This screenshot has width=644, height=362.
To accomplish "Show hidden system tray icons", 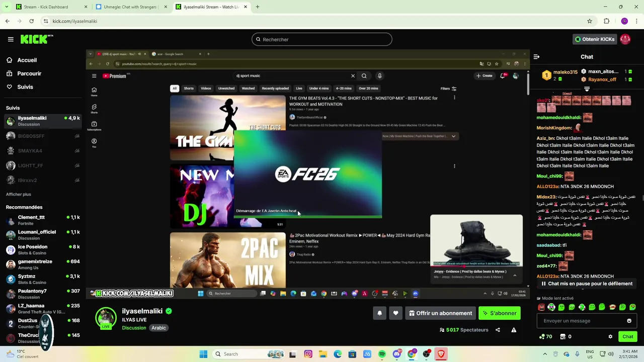I will point(545,354).
